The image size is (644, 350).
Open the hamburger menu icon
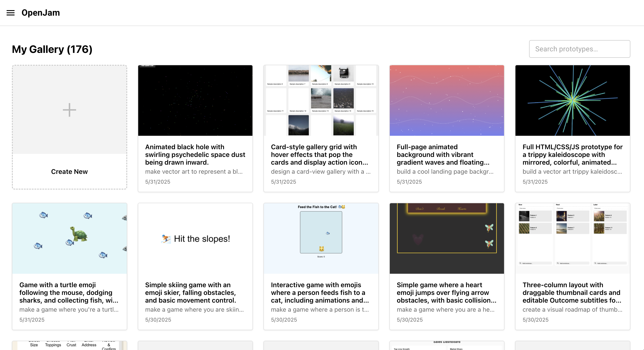[11, 13]
